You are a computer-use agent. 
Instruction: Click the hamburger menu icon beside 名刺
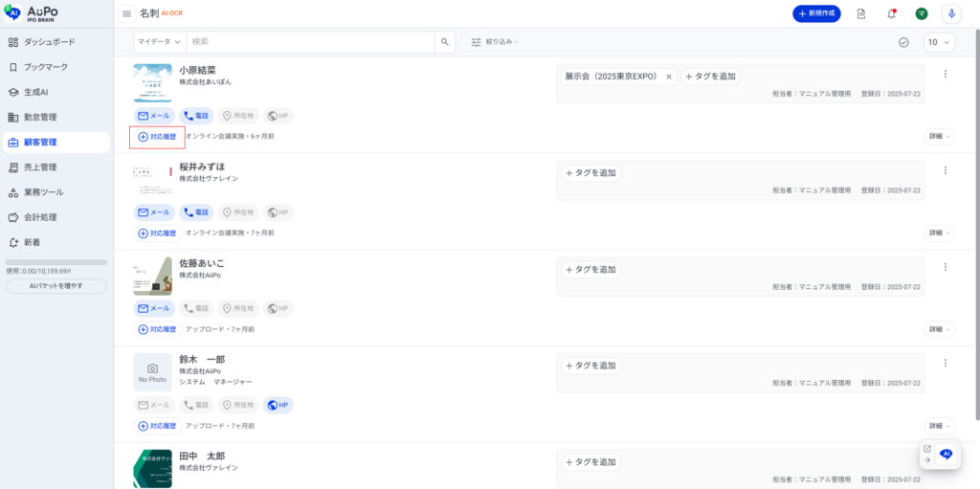coord(126,13)
